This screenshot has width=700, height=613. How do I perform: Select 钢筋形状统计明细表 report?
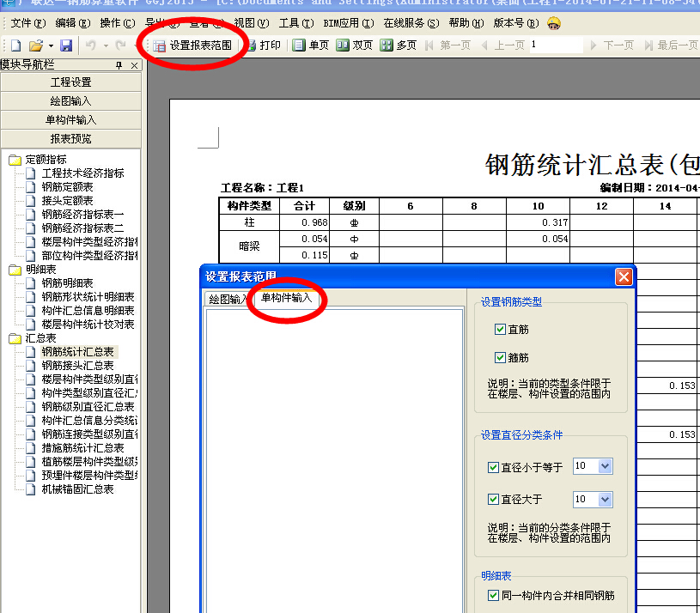pos(88,297)
